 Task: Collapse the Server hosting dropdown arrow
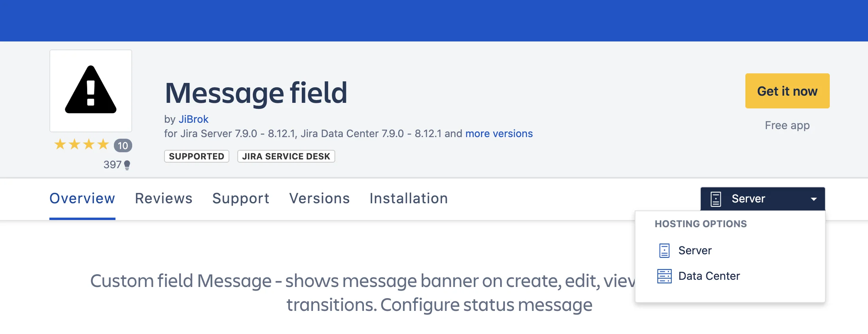pyautogui.click(x=814, y=199)
